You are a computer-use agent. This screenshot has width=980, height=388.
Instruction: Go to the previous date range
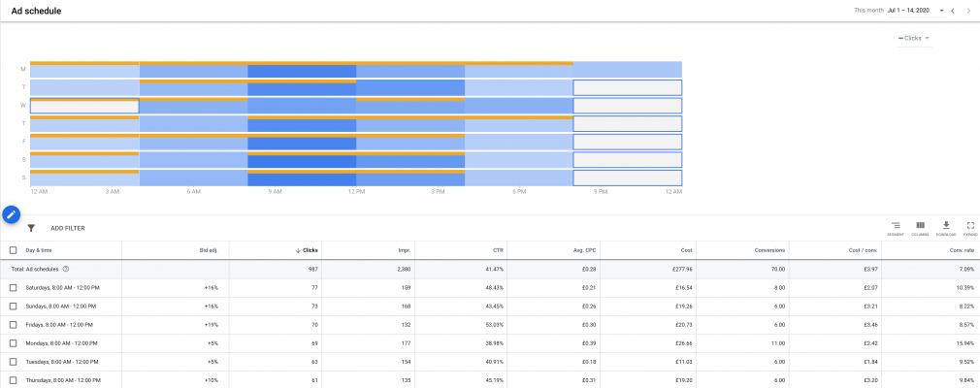953,11
